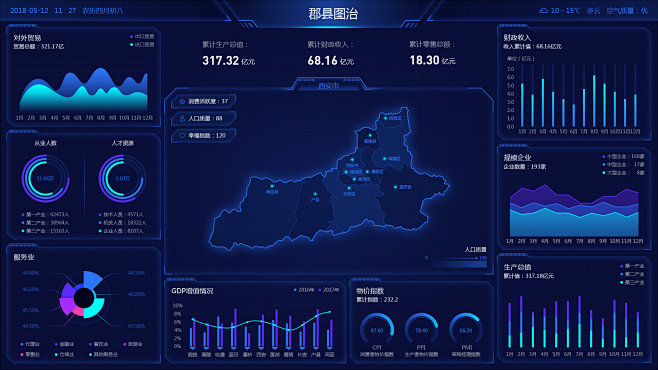This screenshot has height=370, width=658.
Task: Click the icon beside consumption activity 37
Action: point(182,101)
